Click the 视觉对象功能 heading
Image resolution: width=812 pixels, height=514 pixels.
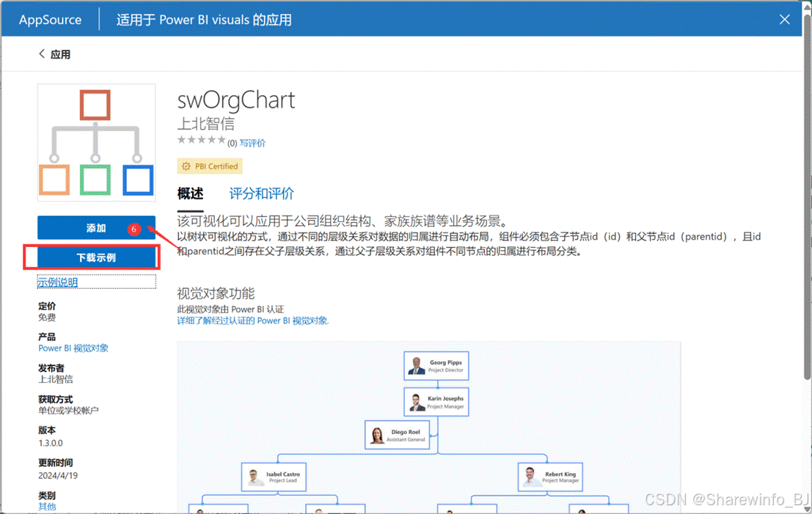tap(216, 293)
